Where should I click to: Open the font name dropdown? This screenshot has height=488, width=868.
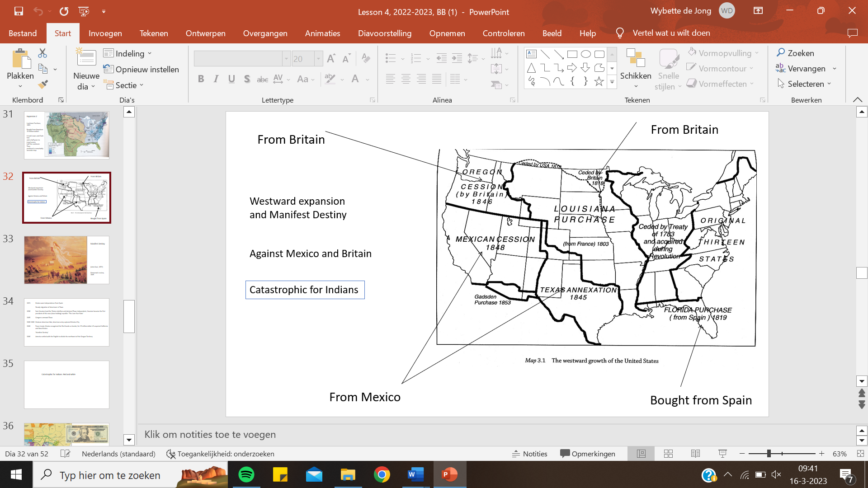pos(286,59)
